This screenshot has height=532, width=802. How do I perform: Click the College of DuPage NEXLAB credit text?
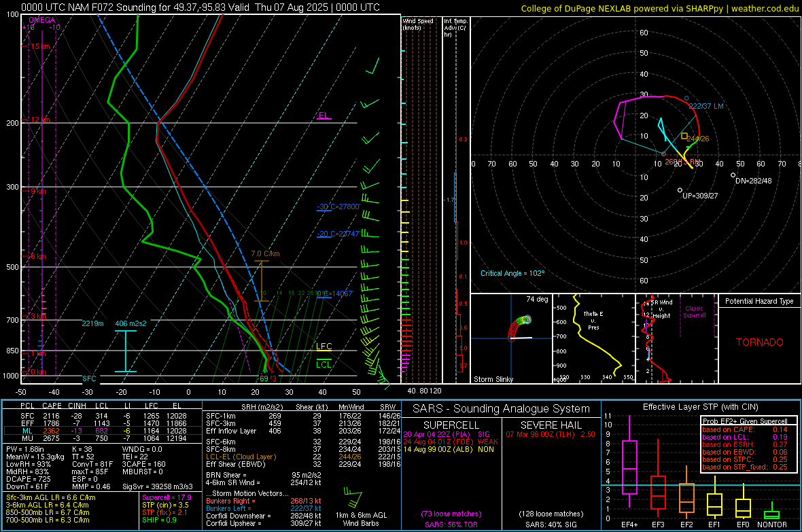click(659, 8)
